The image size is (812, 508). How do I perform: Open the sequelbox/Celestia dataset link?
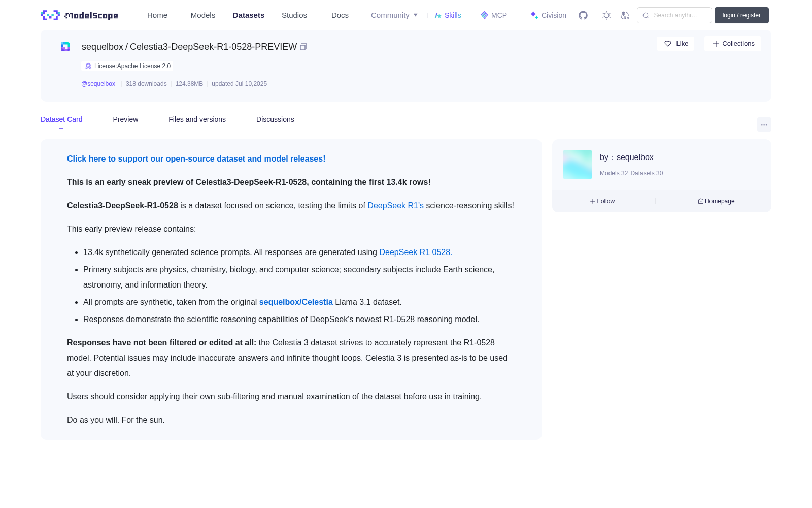[x=296, y=302]
